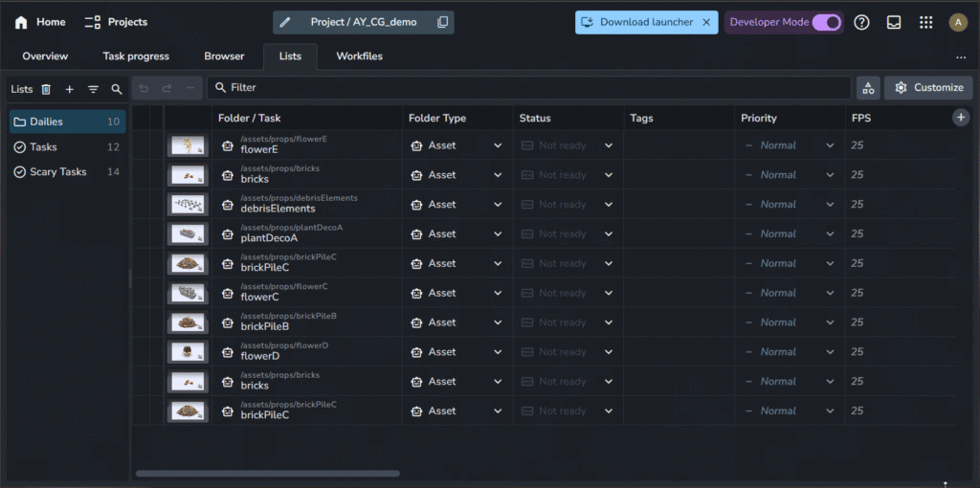980x488 pixels.
Task: Open the flowerE thumbnail
Action: (188, 145)
